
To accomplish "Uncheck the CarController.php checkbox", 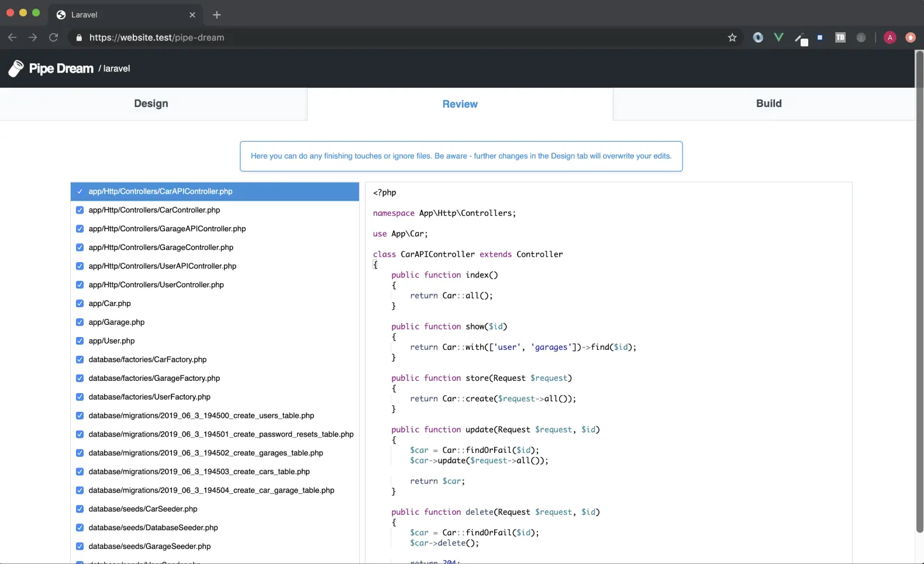I will pos(80,210).
